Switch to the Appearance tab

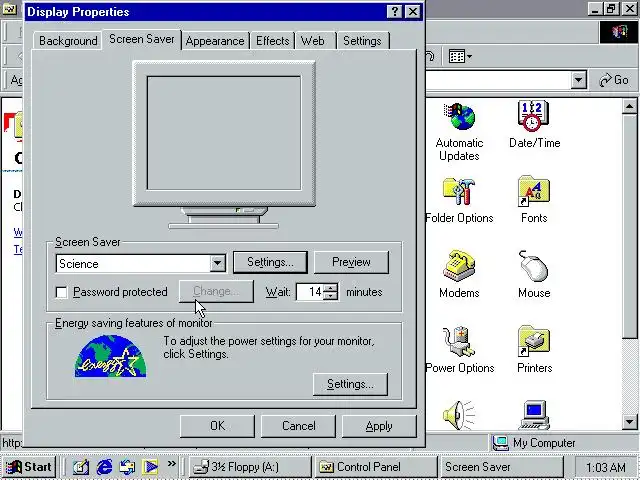coord(215,41)
